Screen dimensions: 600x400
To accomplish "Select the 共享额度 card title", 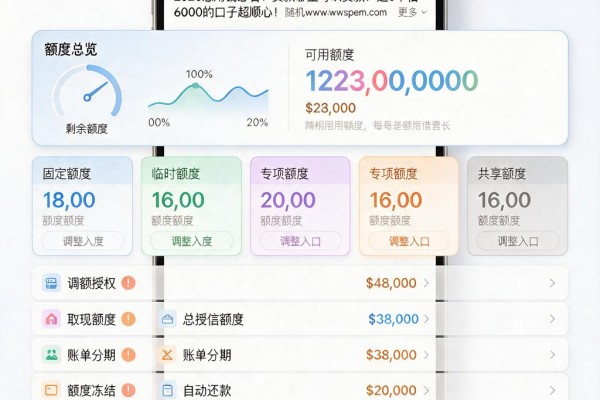I will click(x=502, y=174).
